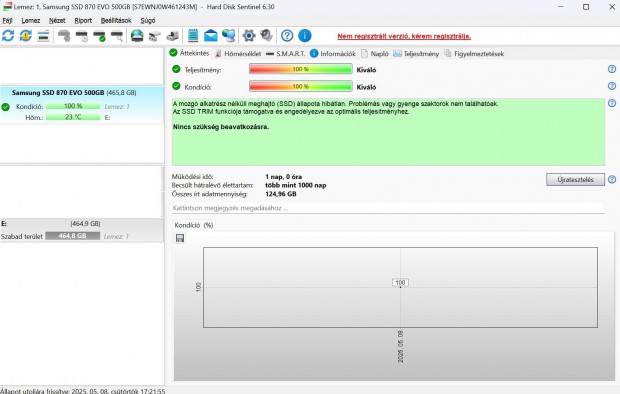Click the 124,96 GB written data value

tap(281, 194)
